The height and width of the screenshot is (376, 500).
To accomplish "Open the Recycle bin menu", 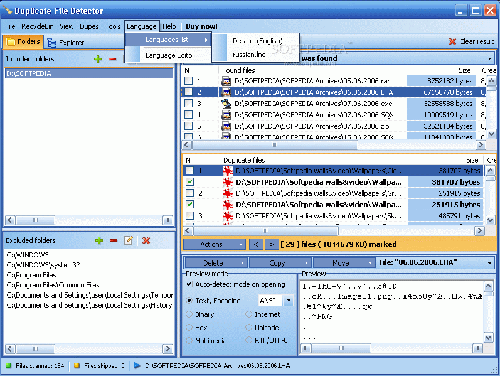I will point(37,26).
